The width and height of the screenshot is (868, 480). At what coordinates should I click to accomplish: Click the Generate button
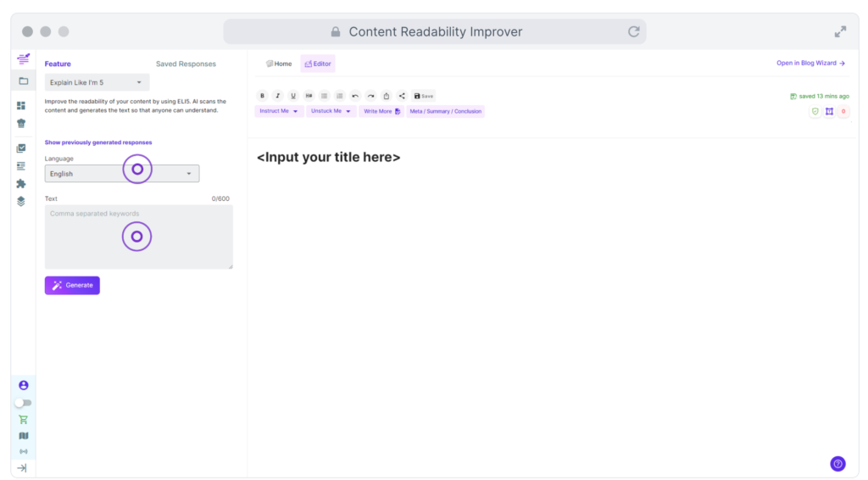(x=73, y=285)
